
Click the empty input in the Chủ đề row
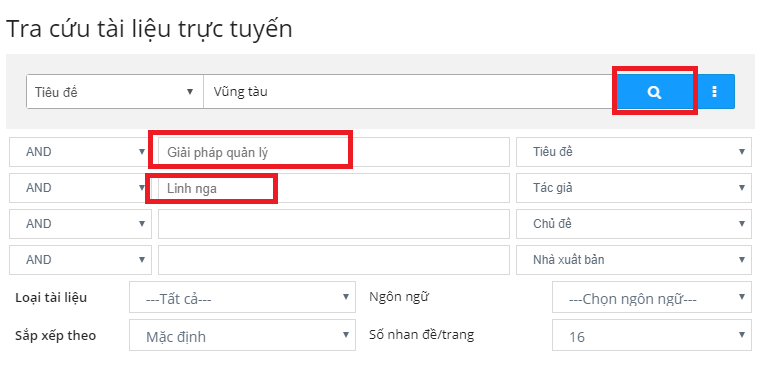(333, 224)
